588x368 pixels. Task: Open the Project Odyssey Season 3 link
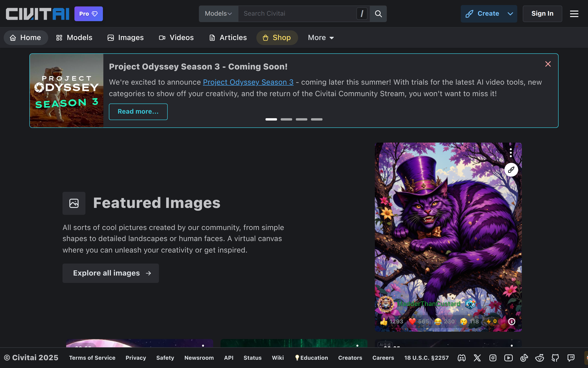248,82
